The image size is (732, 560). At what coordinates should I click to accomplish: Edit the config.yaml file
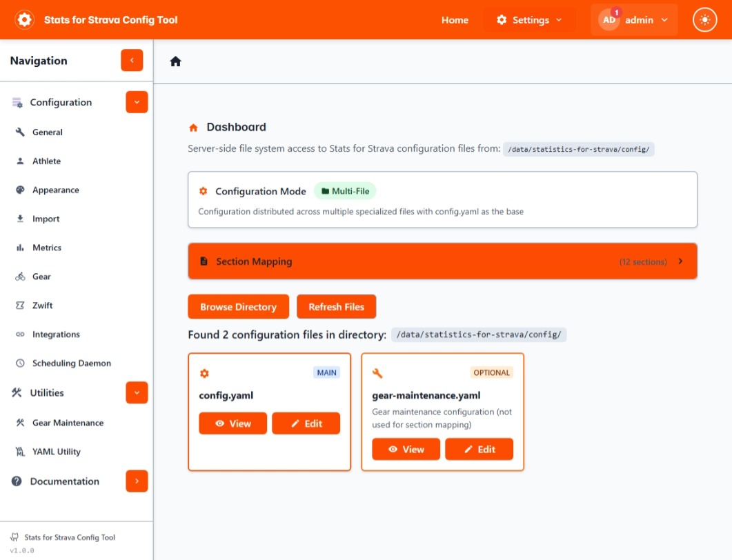(306, 423)
